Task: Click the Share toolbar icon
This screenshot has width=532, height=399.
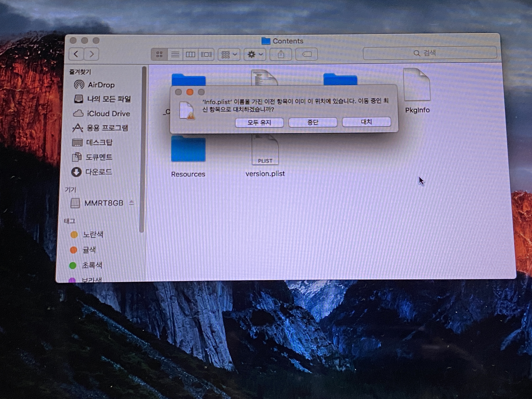Action: (281, 54)
